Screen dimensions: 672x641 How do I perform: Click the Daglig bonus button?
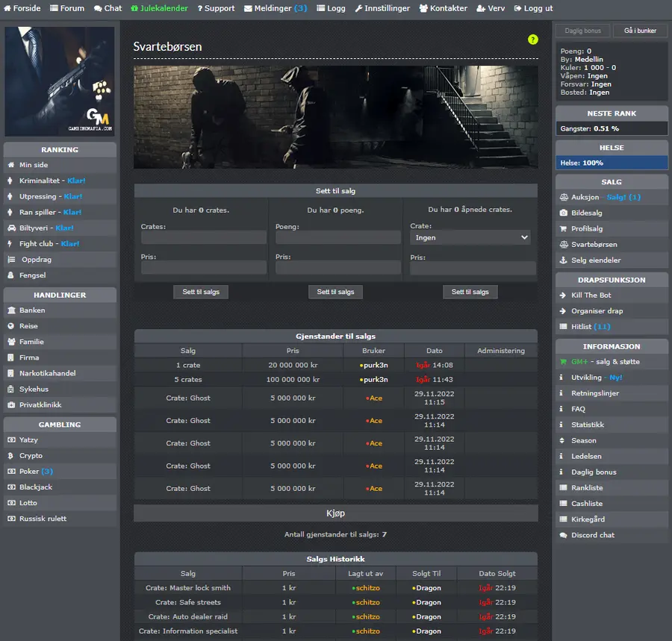pyautogui.click(x=582, y=31)
